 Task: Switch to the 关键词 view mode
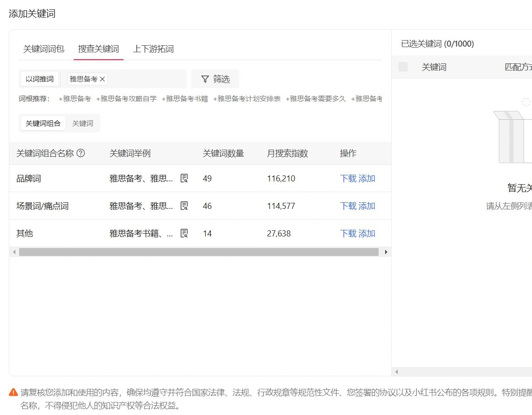pyautogui.click(x=83, y=123)
